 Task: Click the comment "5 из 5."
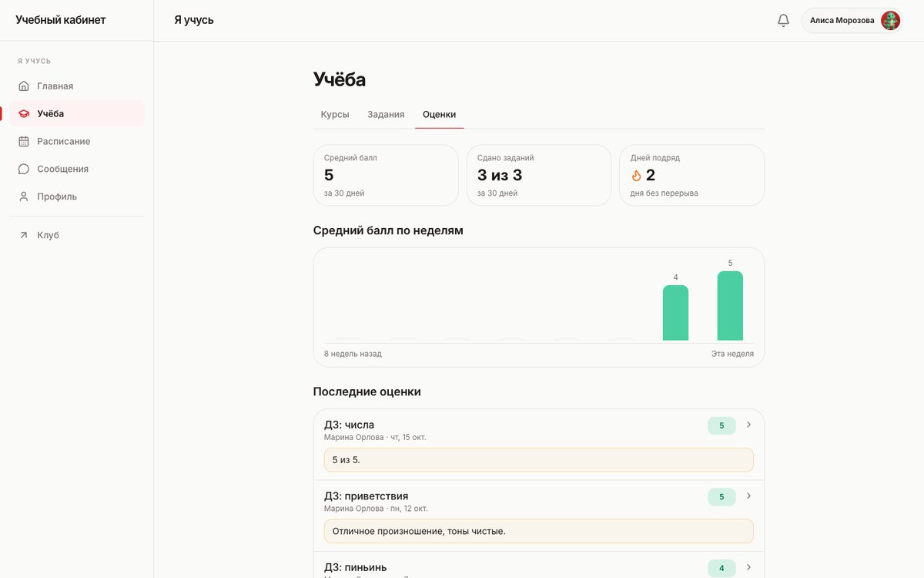click(539, 460)
